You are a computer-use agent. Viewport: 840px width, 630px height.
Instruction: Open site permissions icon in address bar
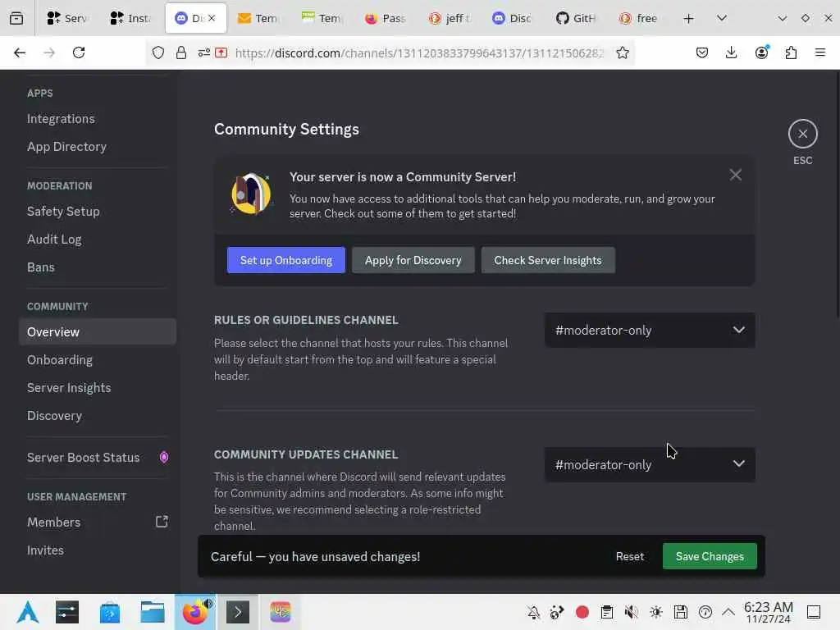click(203, 53)
